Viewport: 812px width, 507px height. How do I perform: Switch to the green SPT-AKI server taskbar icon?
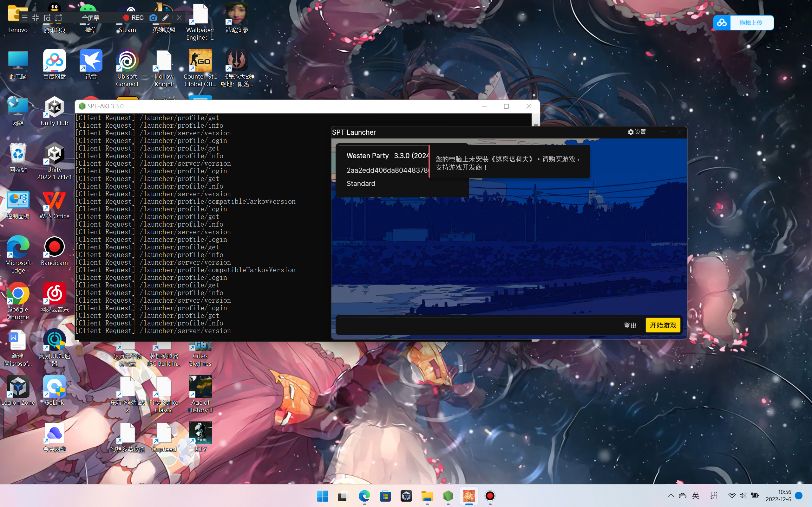[448, 496]
